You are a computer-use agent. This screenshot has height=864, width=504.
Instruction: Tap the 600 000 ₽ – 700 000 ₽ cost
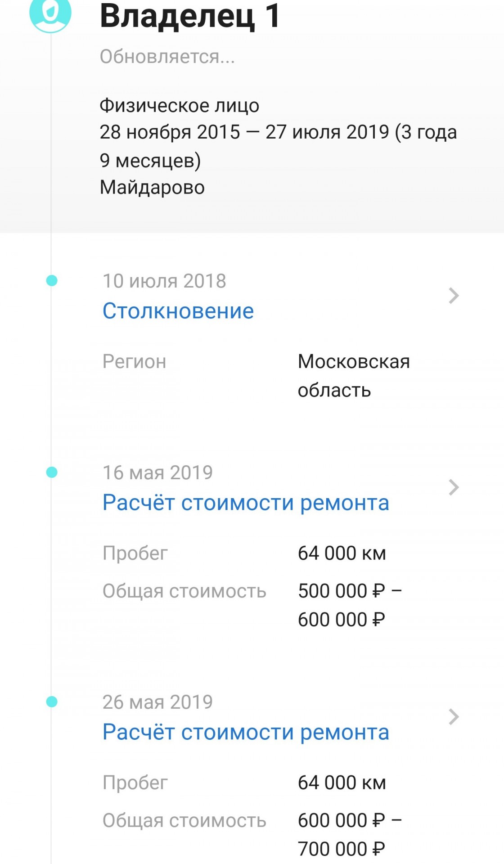coord(350,835)
